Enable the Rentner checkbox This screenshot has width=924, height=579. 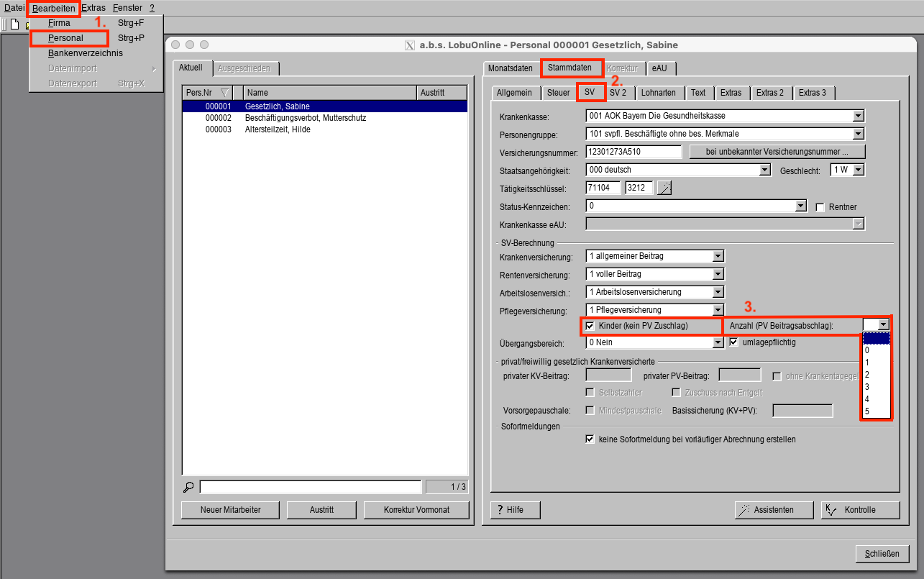pos(820,207)
